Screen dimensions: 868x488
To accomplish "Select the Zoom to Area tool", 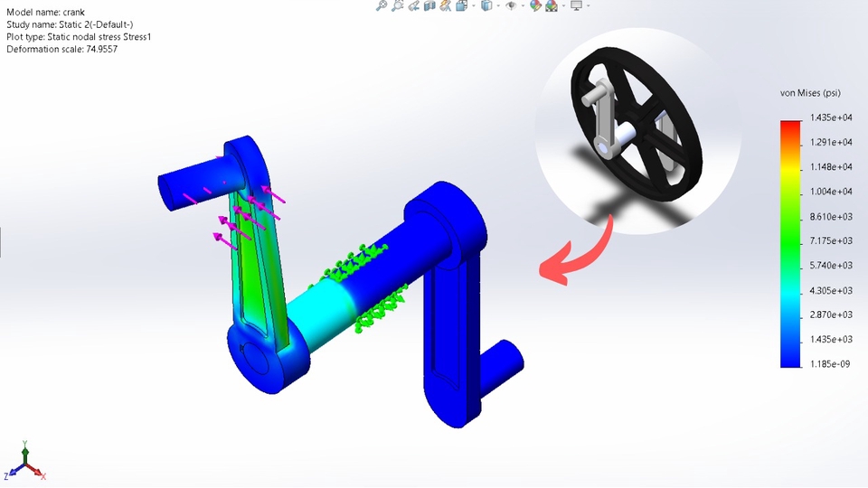I will 398,5.
